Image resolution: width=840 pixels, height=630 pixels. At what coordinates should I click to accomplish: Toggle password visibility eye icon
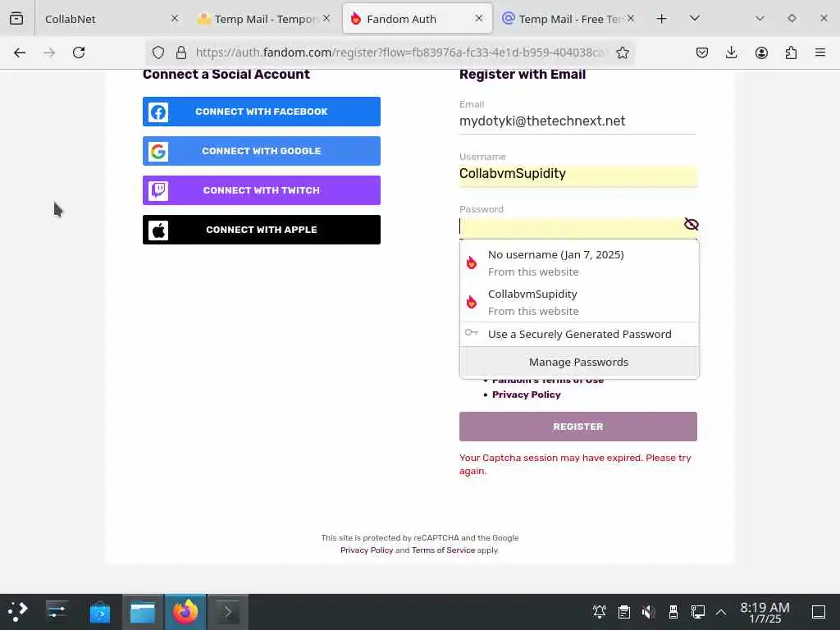[691, 225]
